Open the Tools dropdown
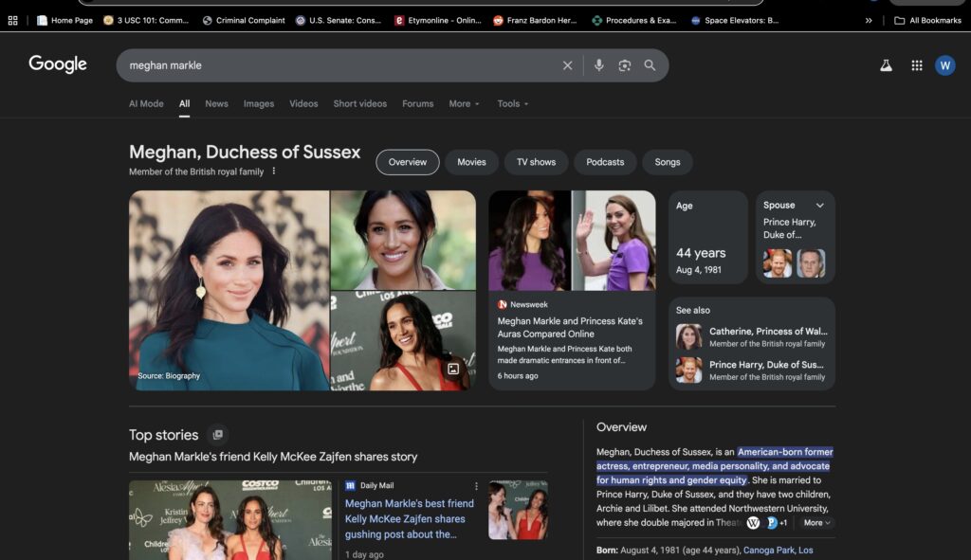The height and width of the screenshot is (560, 971). (x=513, y=104)
